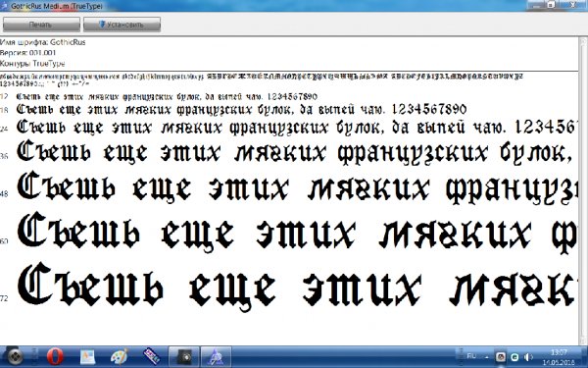The height and width of the screenshot is (368, 588).
Task: Click the green round tray icon
Action: pos(515,357)
